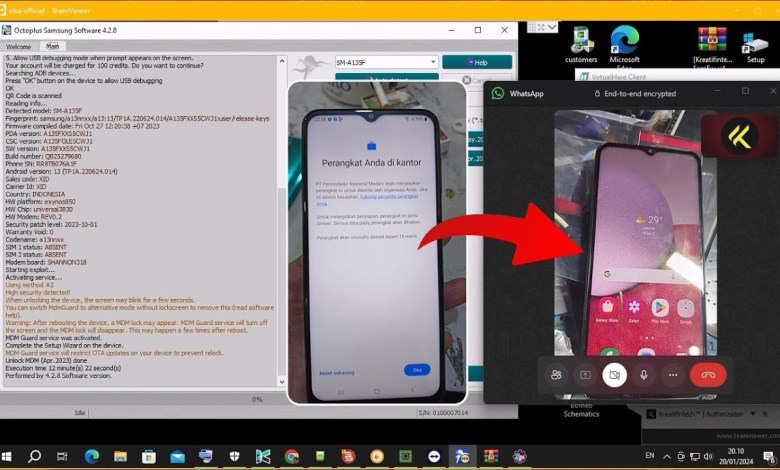
Task: Add participants to the WhatsApp call
Action: coord(555,374)
